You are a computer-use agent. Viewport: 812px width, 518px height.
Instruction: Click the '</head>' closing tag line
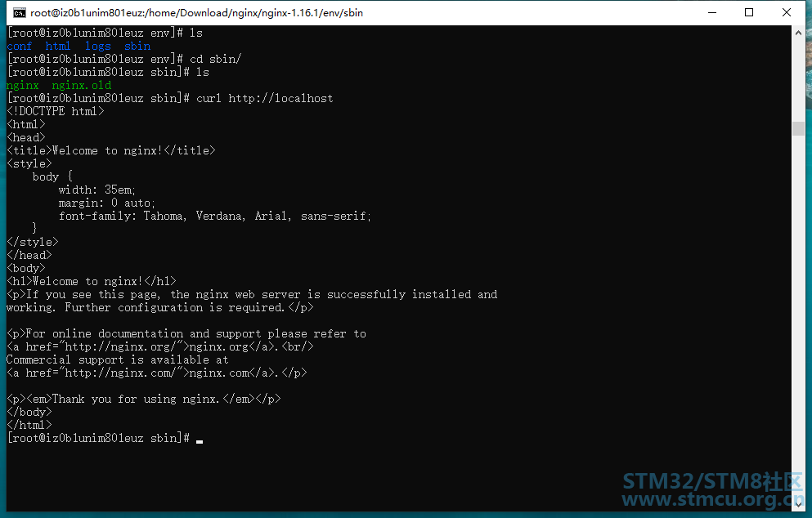(29, 255)
